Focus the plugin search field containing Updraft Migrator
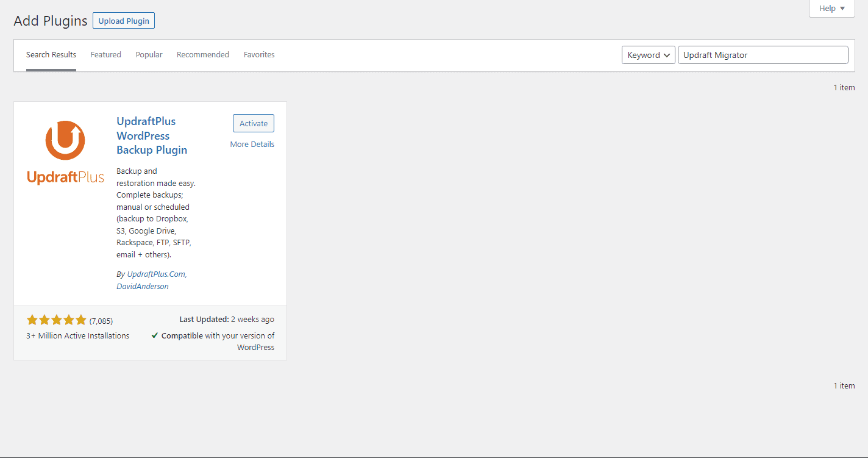Image resolution: width=868 pixels, height=458 pixels. coord(763,55)
